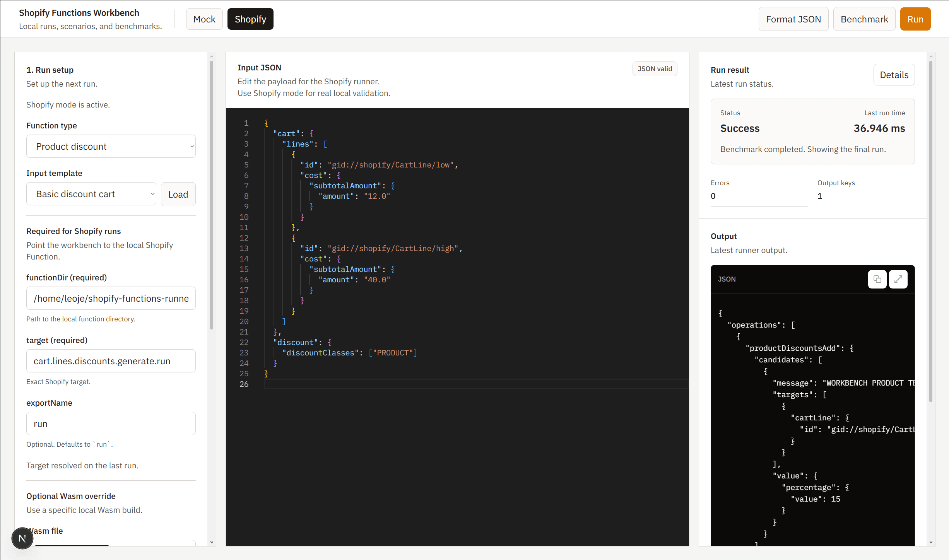
Task: Click the Success status text
Action: click(x=740, y=128)
